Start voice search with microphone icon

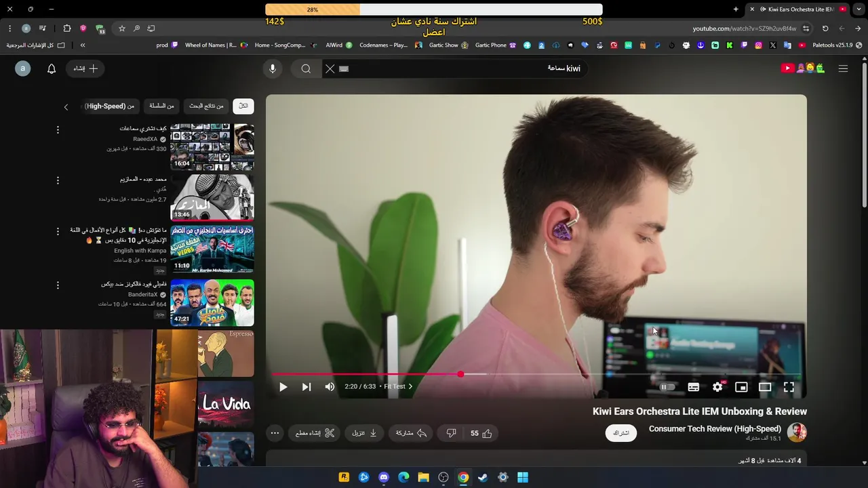[273, 68]
